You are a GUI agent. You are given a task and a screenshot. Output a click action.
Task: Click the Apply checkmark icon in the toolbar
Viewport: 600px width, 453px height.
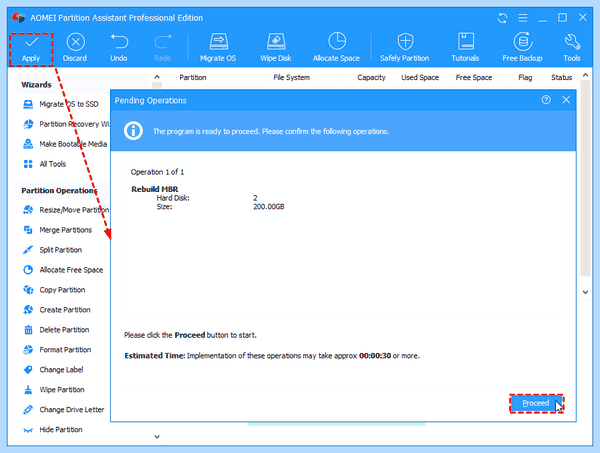(x=31, y=42)
